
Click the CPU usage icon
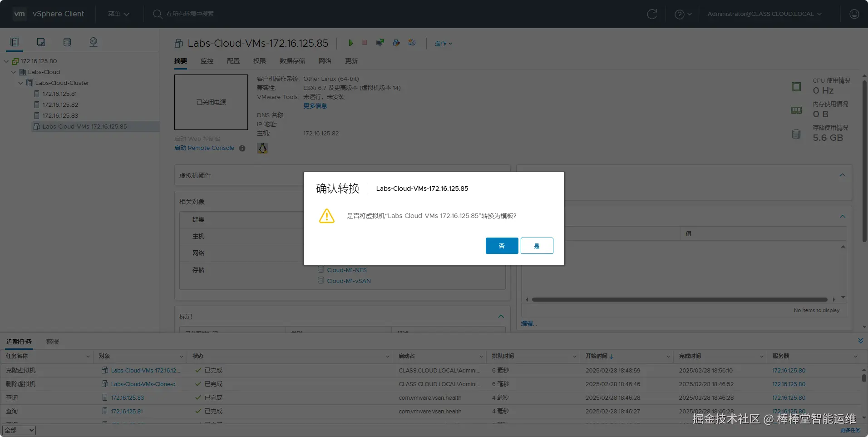click(x=796, y=87)
